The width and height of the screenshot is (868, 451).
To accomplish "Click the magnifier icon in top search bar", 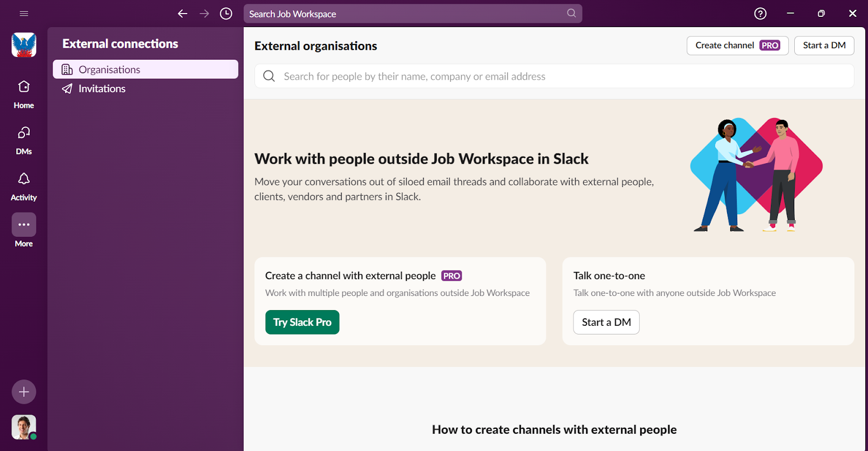I will tap(571, 13).
